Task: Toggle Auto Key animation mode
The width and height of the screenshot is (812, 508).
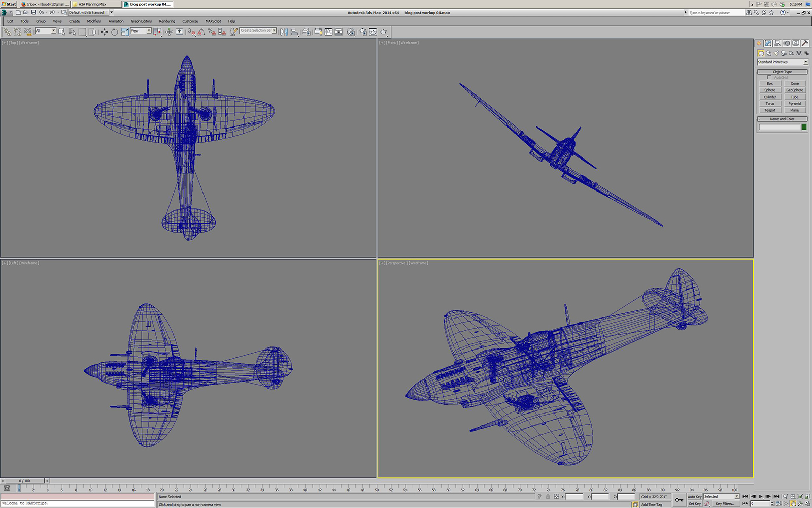Action: click(694, 496)
